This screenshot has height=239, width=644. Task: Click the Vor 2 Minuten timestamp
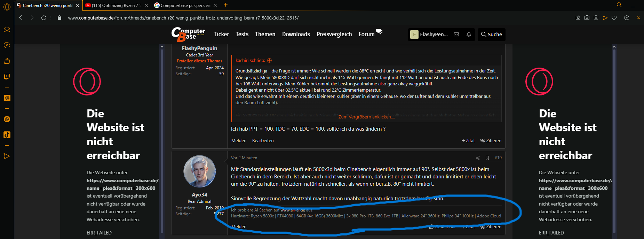pos(244,158)
